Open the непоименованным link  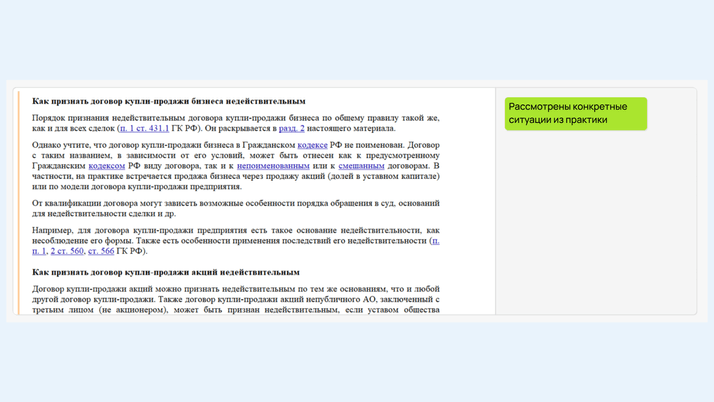tap(273, 166)
